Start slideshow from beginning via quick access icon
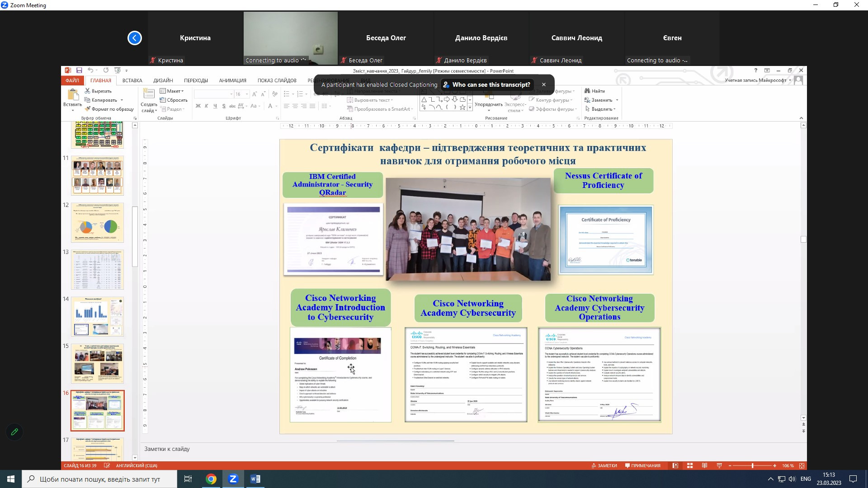This screenshot has width=868, height=488. point(118,70)
